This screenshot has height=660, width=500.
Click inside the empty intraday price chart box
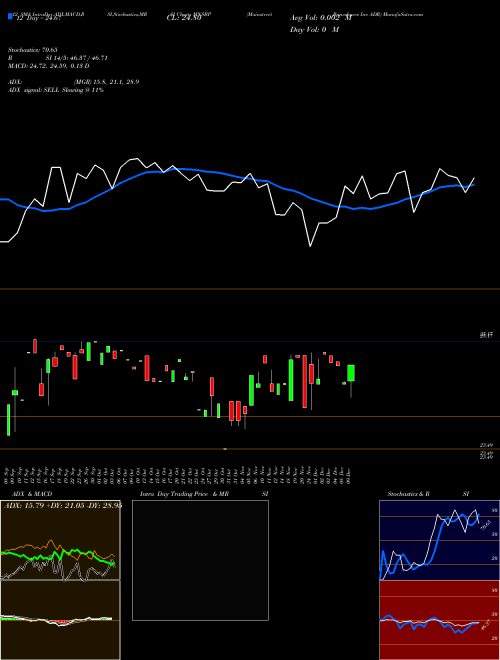(x=200, y=560)
